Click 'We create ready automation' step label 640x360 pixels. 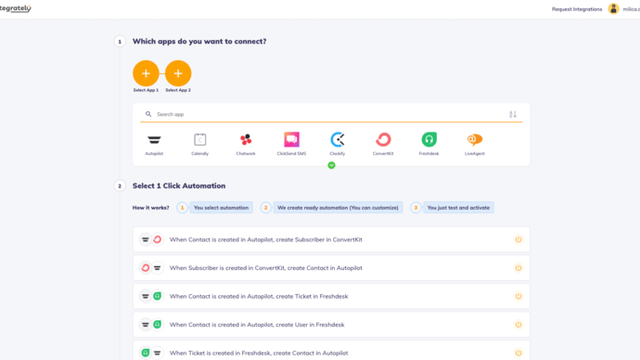338,208
